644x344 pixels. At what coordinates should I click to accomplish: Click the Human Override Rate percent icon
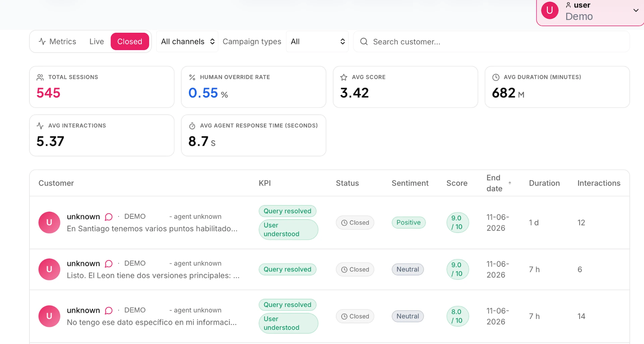click(x=192, y=77)
